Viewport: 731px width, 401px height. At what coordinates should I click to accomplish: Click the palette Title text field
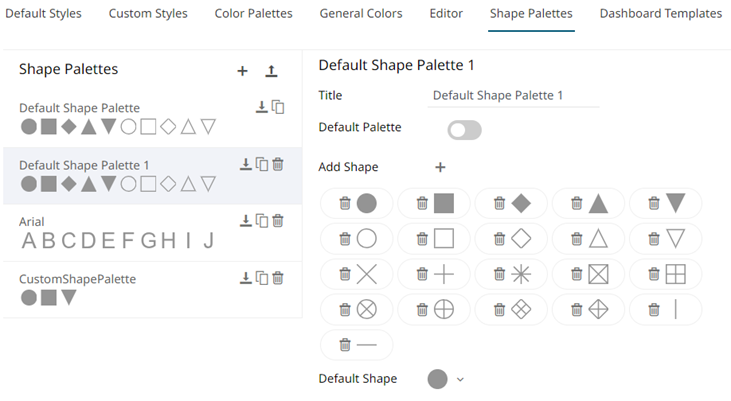click(x=514, y=96)
